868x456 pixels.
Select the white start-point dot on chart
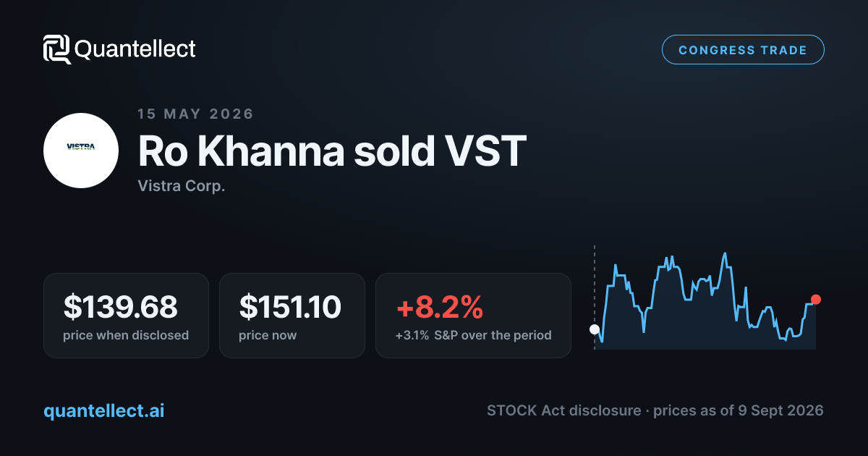click(595, 329)
